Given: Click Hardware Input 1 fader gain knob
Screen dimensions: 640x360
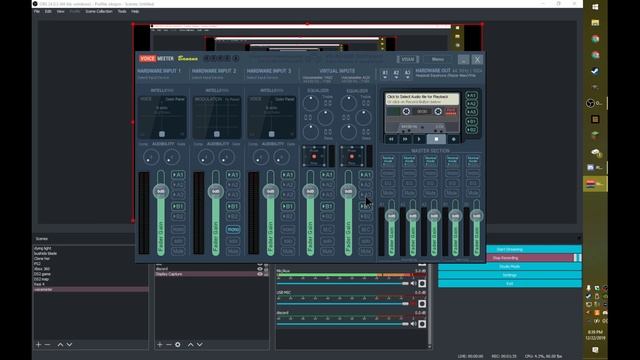Looking at the screenshot, I should pos(161,191).
